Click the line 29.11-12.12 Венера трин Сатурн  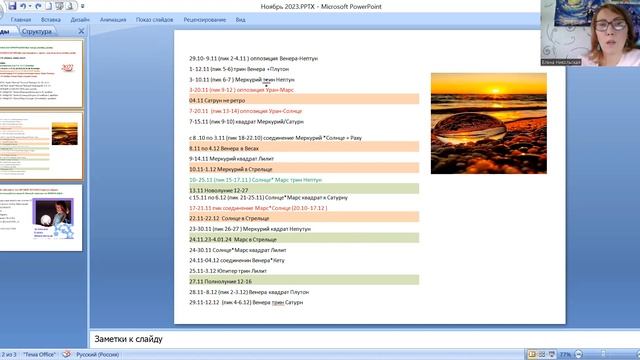[x=246, y=302]
